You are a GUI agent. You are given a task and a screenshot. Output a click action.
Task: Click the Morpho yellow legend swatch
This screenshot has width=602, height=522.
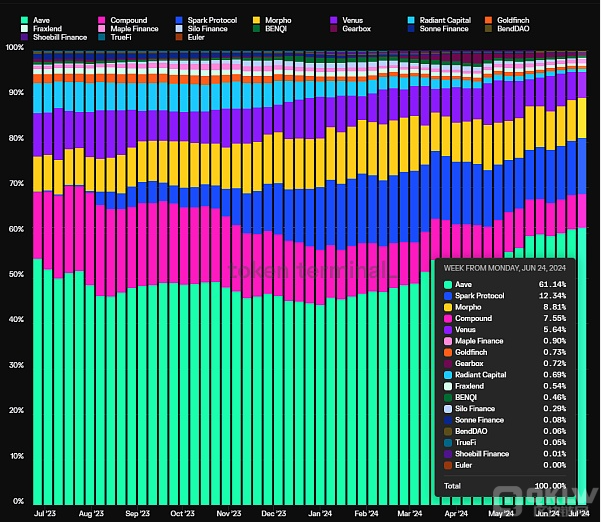tap(256, 20)
